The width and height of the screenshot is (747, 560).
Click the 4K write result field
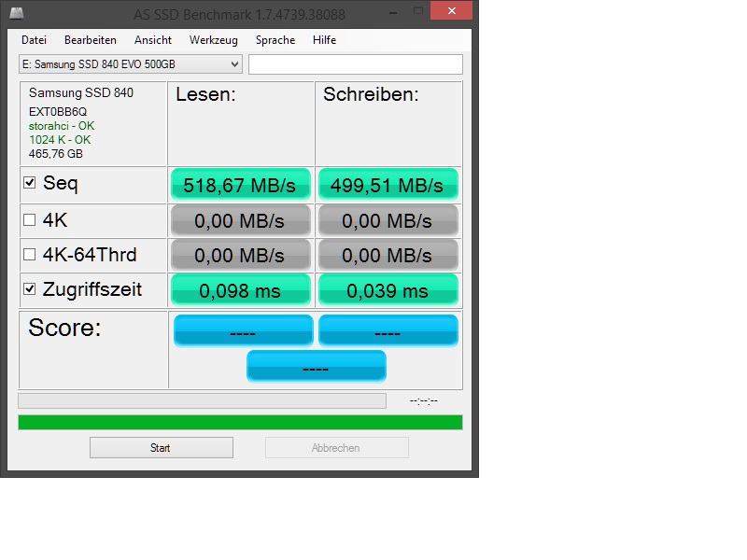click(388, 220)
